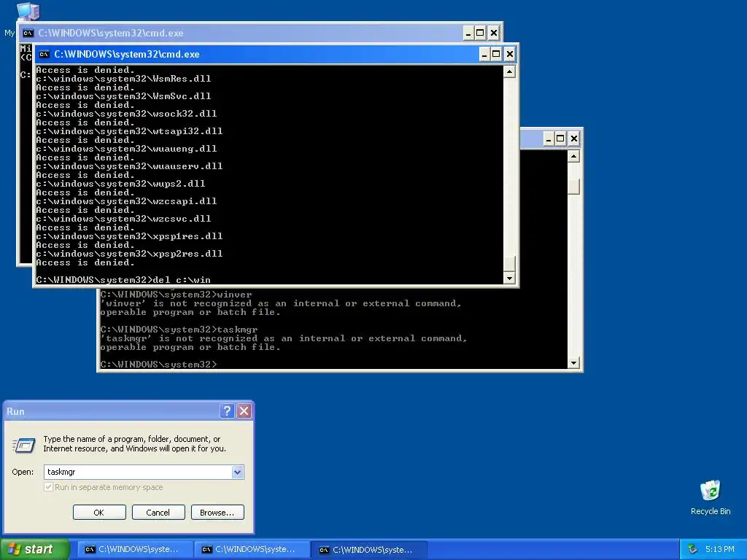747x560 pixels.
Task: Click the 'C:\WINDOWS\system32>winver' line
Action: [x=176, y=295]
